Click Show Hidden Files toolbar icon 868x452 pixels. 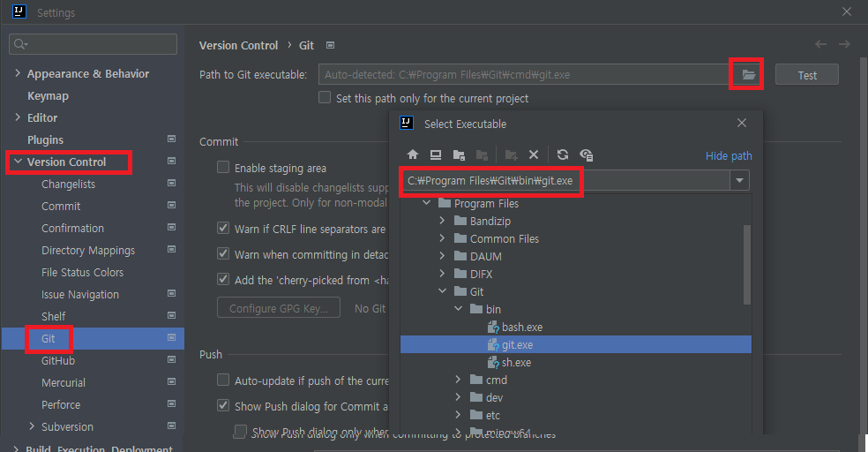point(587,154)
